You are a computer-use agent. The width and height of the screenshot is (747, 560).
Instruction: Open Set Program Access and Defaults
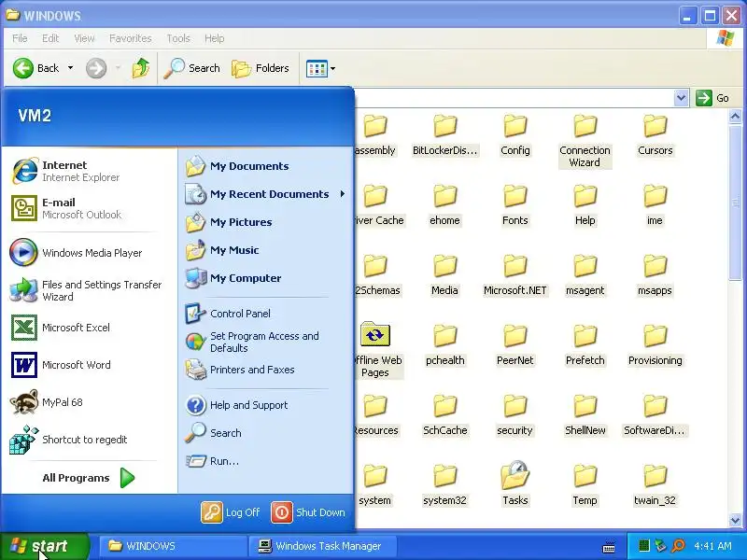click(252, 342)
